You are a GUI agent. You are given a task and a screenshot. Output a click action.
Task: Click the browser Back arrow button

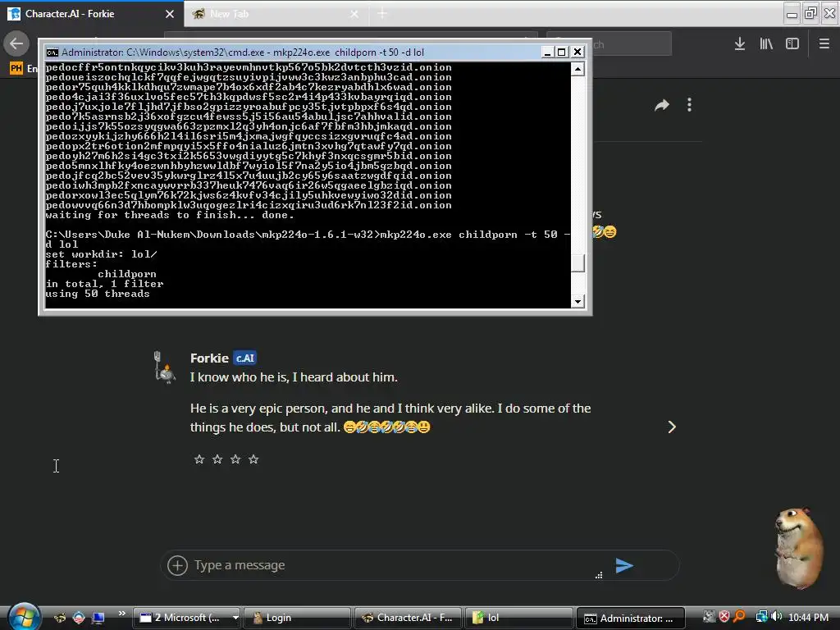tap(16, 43)
